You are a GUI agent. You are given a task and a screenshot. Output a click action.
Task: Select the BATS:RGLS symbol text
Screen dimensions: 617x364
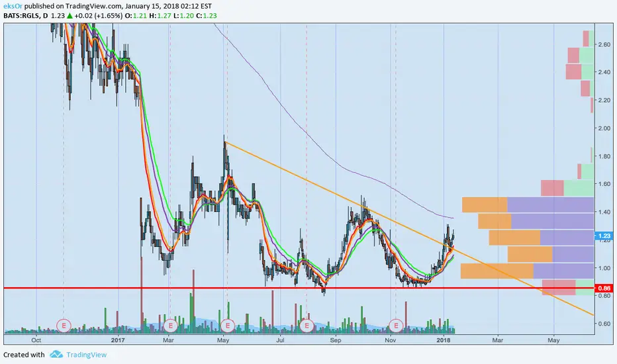coord(21,16)
